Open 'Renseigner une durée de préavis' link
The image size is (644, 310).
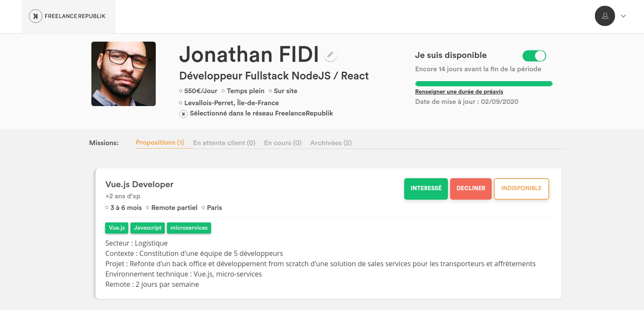pos(459,92)
